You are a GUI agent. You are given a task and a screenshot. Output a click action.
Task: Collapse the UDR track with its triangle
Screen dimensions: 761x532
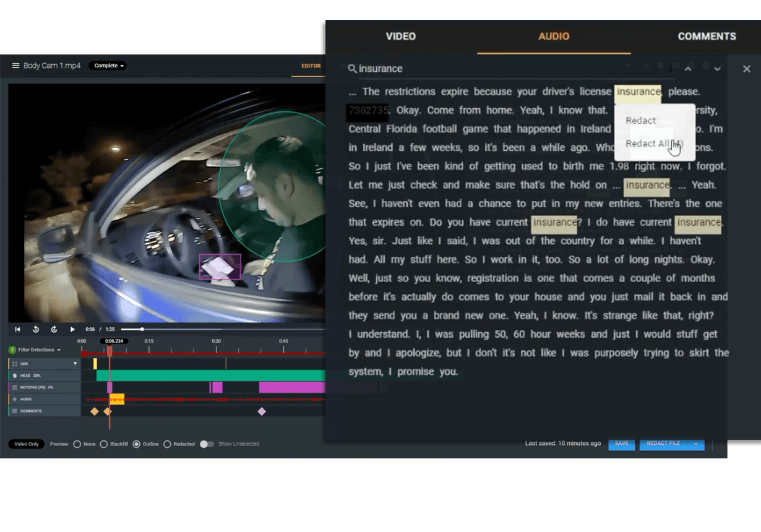pos(75,363)
